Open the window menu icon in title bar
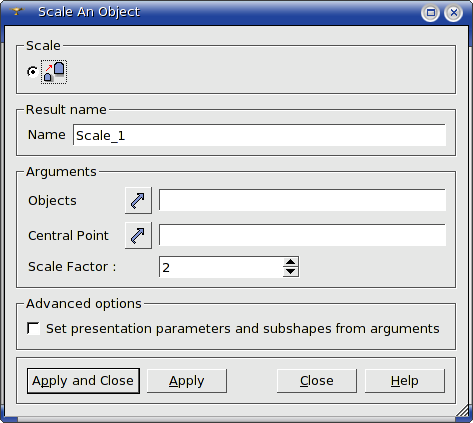 click(16, 12)
